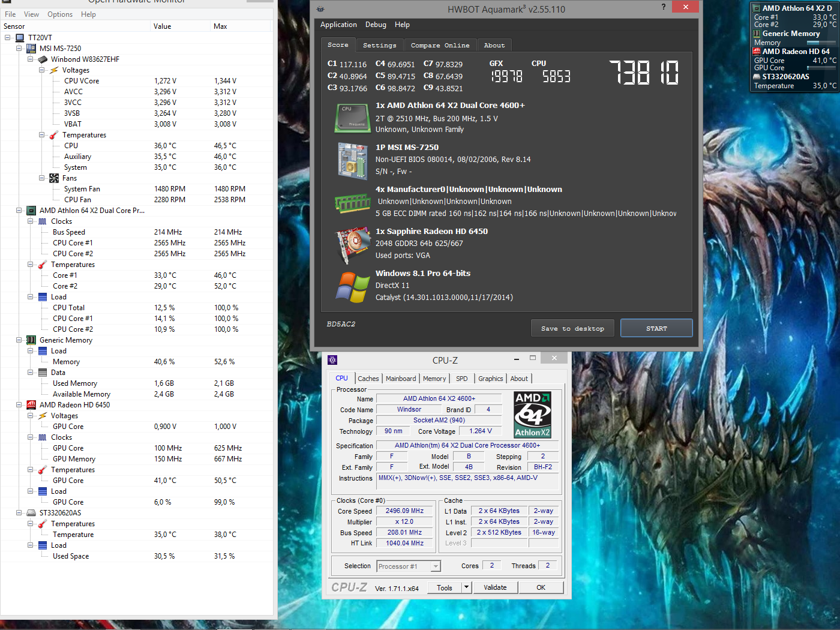
Task: Open the File menu in Open Hardware Monitor
Action: click(10, 14)
